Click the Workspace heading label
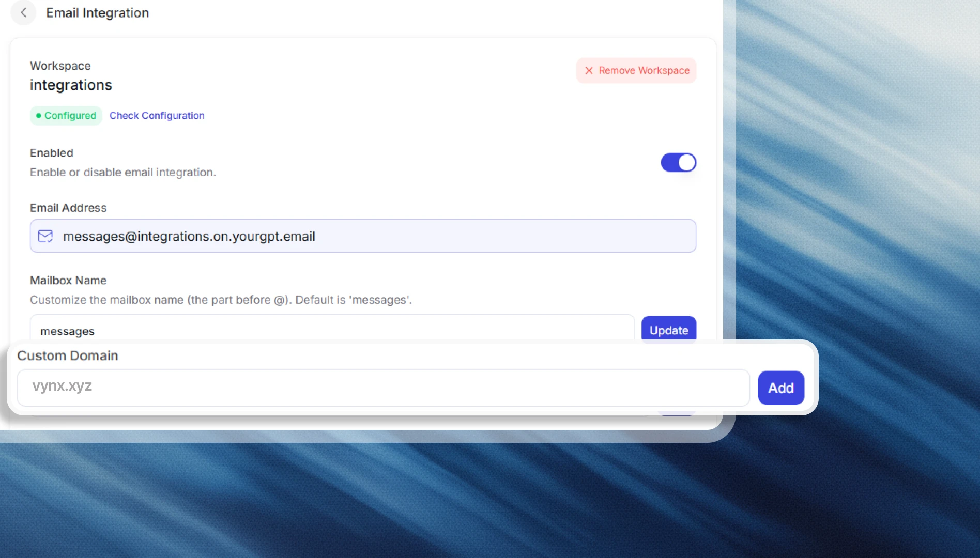Image resolution: width=980 pixels, height=558 pixels. point(60,66)
